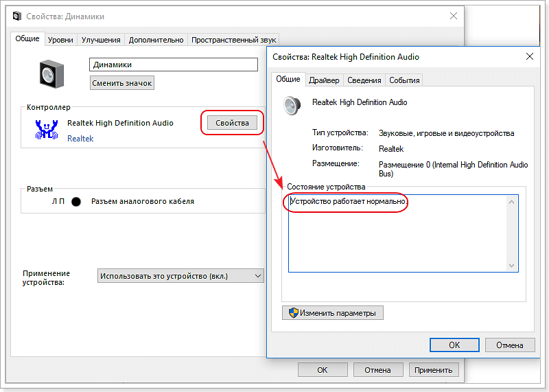Close the Realtek High Definition Audio properties window
Screen dimensions: 549x392
pos(529,56)
